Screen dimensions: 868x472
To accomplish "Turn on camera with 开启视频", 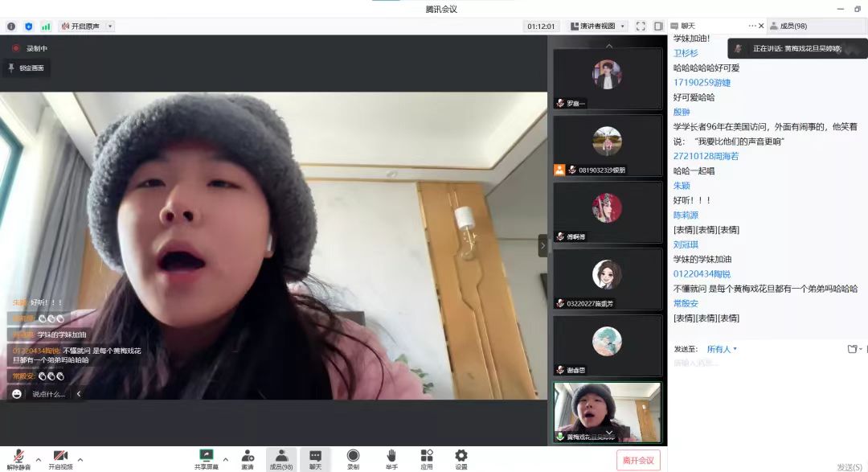I will 60,458.
